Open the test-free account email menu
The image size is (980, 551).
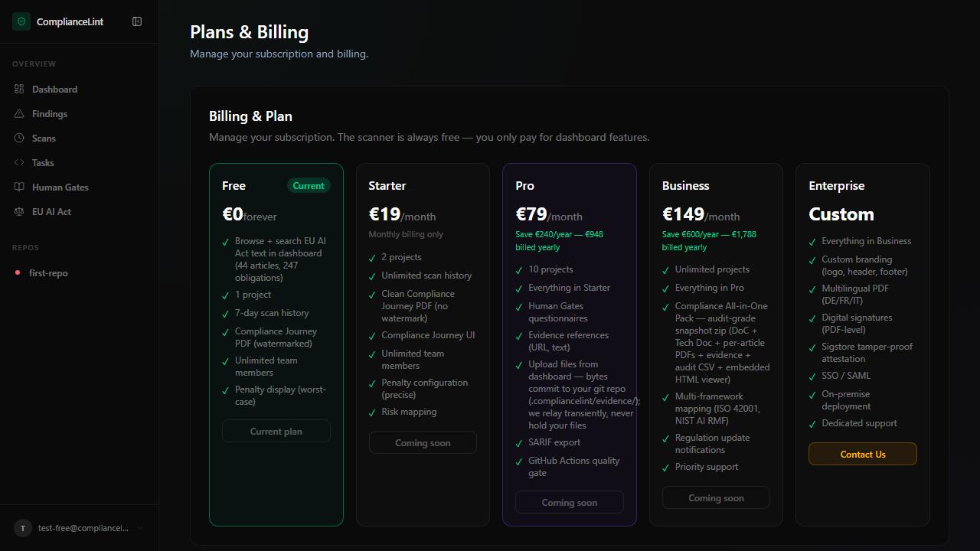point(83,528)
